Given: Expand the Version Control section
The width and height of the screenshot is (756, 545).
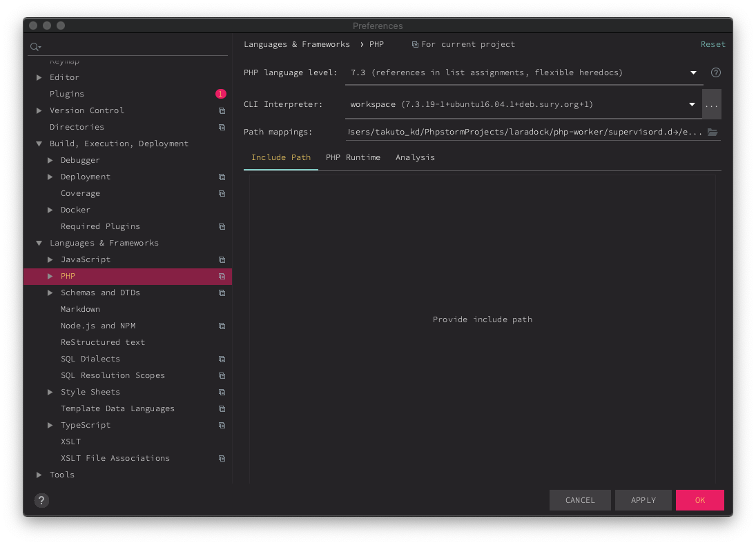Looking at the screenshot, I should (39, 111).
